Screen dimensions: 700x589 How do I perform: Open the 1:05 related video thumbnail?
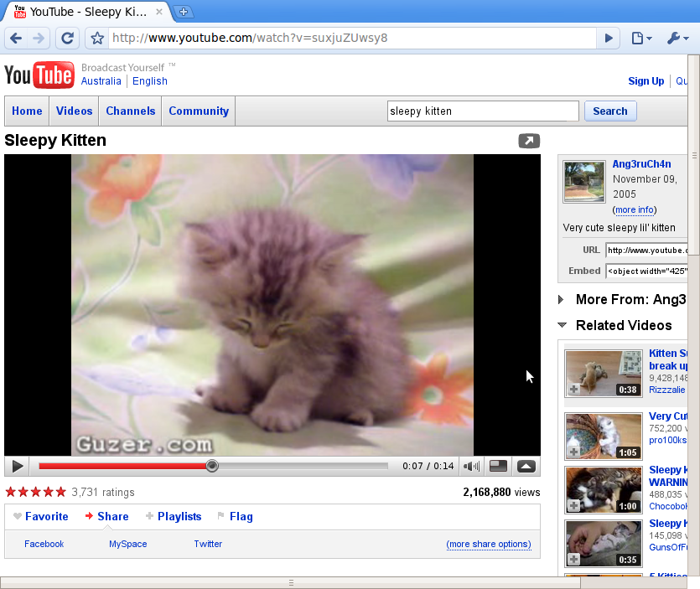604,437
